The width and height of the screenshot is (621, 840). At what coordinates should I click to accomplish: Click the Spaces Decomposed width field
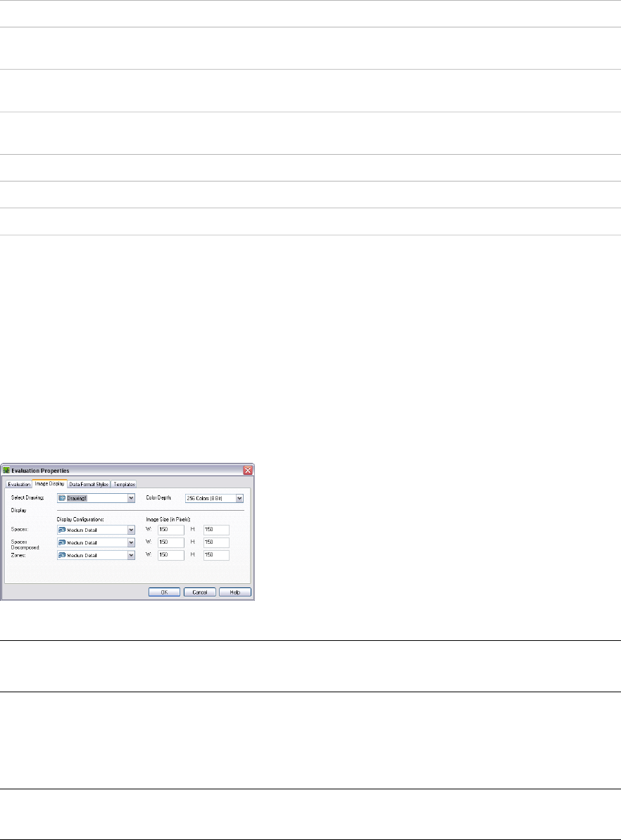click(171, 542)
